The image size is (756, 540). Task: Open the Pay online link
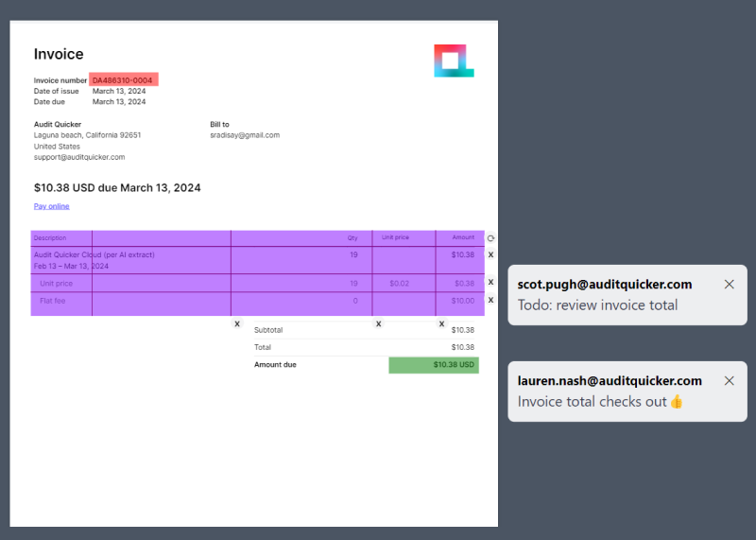[52, 206]
